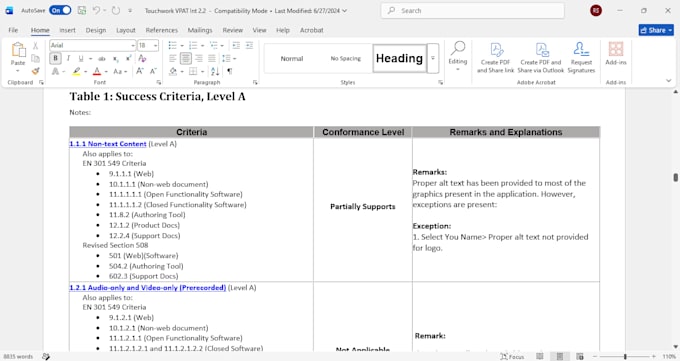The image size is (680, 361).
Task: Open line spacing options dropdown
Action: click(228, 58)
